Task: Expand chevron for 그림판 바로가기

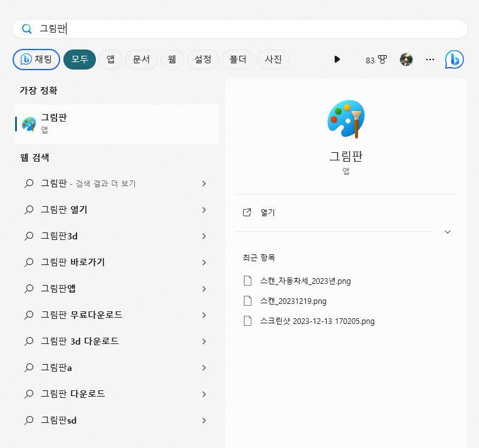Action: point(204,263)
